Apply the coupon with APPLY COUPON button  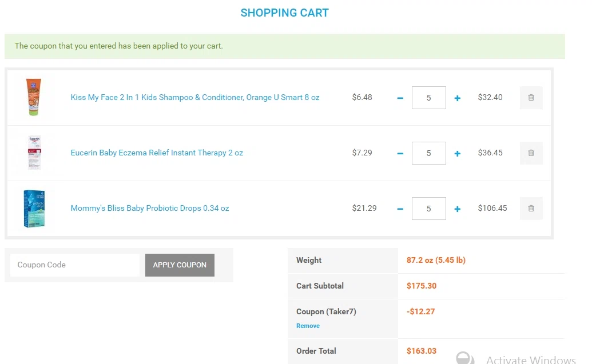180,265
